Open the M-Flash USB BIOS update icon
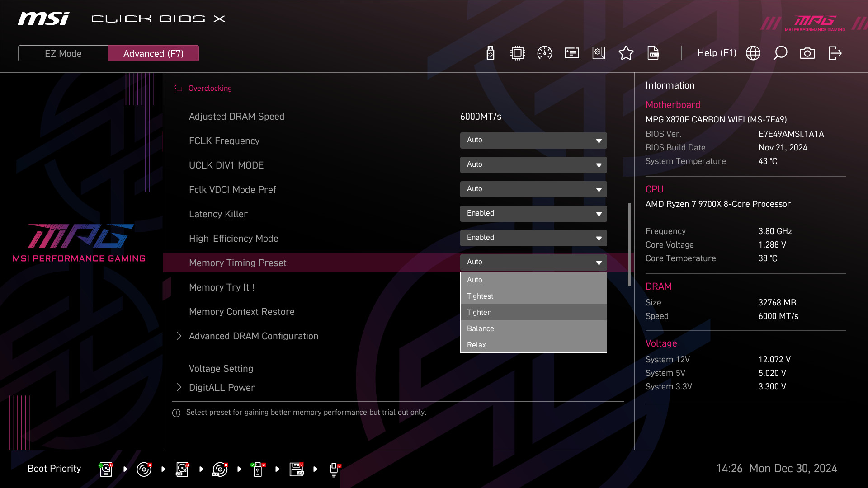The height and width of the screenshot is (488, 868). [x=491, y=53]
